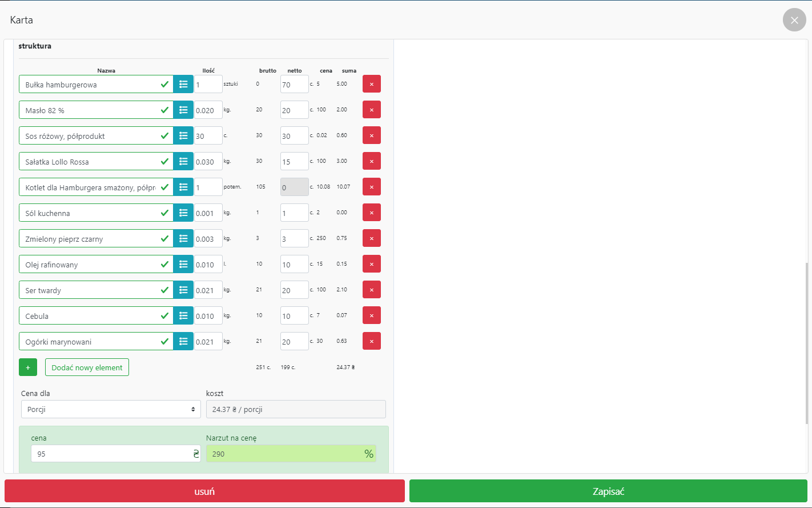Image resolution: width=812 pixels, height=508 pixels.
Task: Delete the Sos różowy row
Action: pyautogui.click(x=371, y=135)
